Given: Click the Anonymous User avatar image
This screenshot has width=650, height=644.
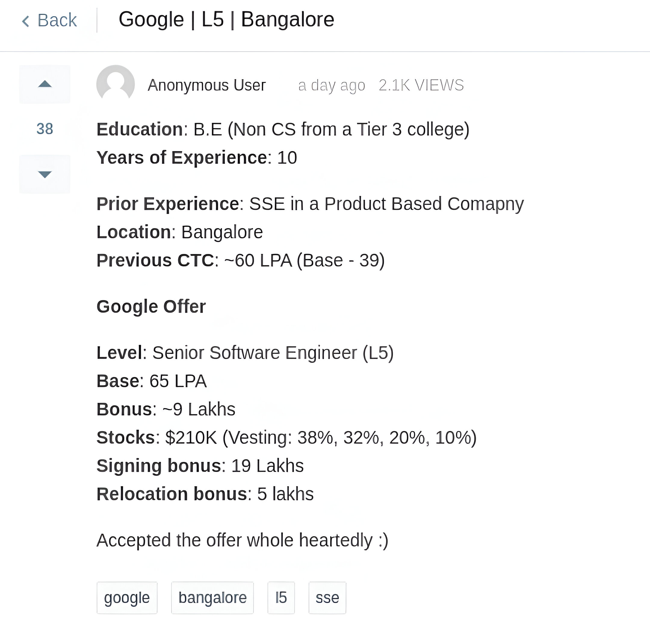Looking at the screenshot, I should tap(115, 84).
